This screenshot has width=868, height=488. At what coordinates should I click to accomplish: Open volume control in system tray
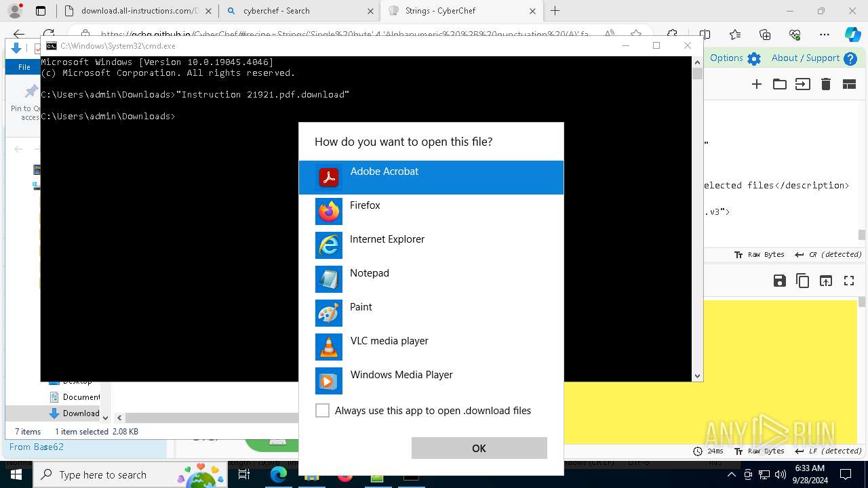[781, 475]
